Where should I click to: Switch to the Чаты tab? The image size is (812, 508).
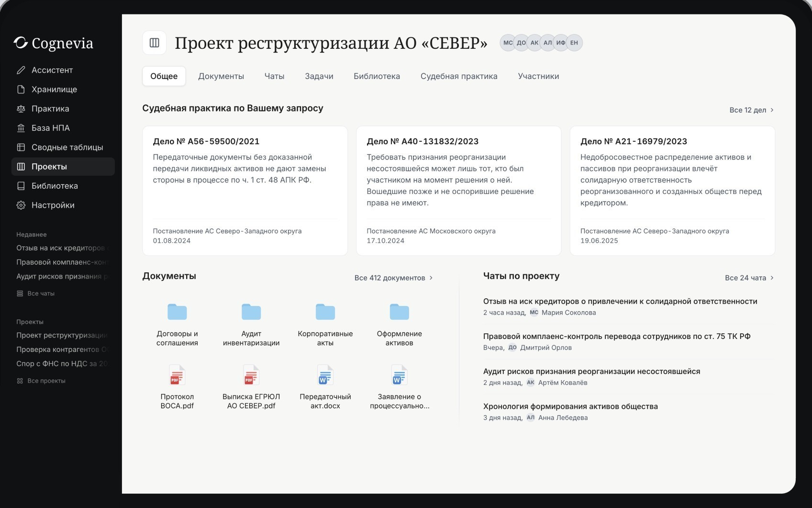274,76
